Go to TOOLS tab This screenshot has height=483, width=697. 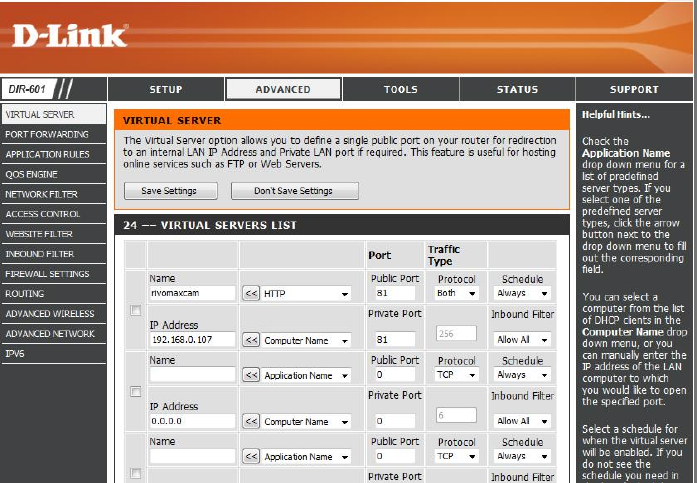(401, 89)
